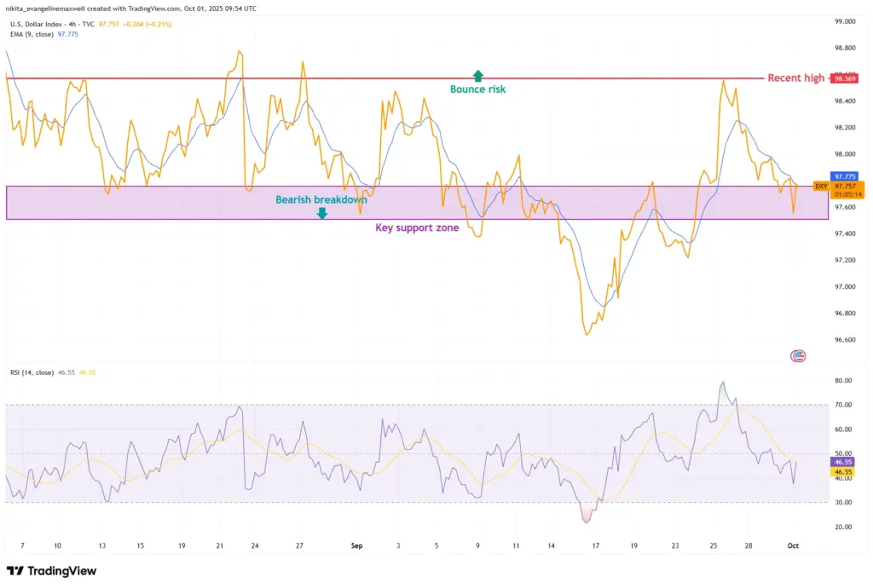Image resolution: width=873 pixels, height=588 pixels.
Task: Select the orange DXY symbol tag
Action: click(x=821, y=186)
